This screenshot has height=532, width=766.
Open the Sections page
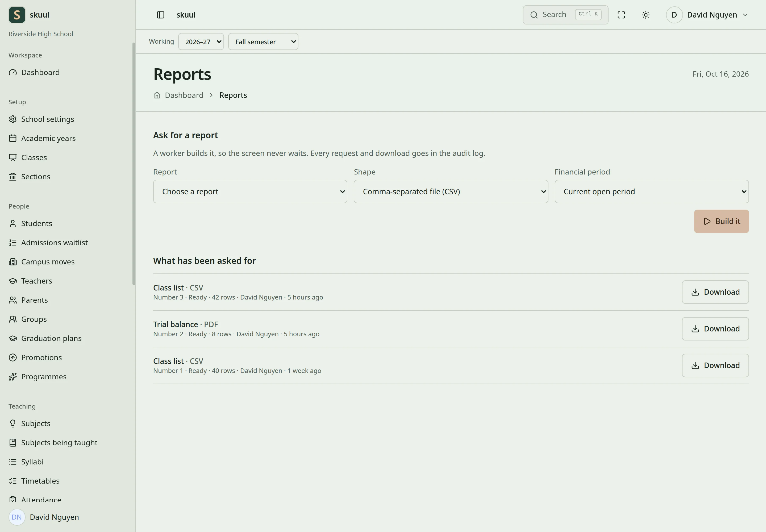36,177
